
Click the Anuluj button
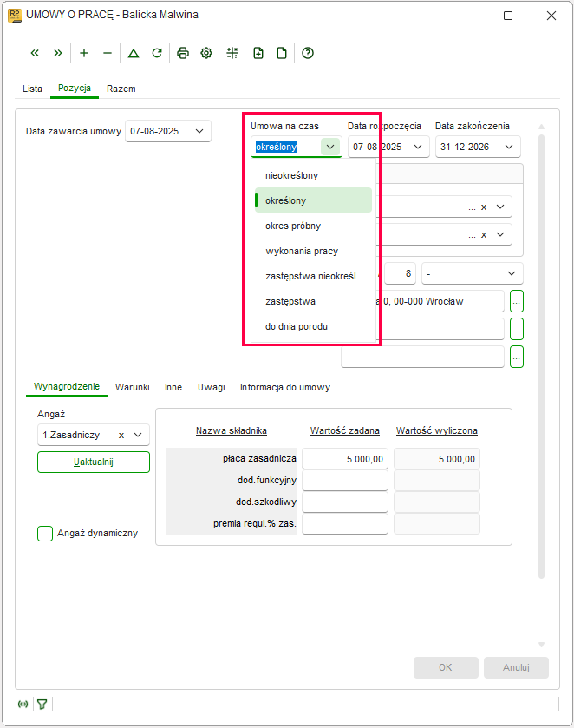click(x=516, y=667)
